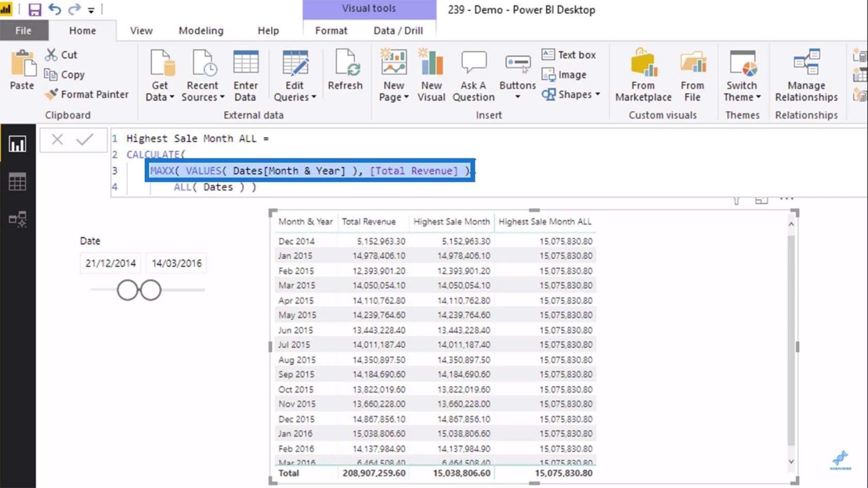
Task: Redo the last action
Action: (x=74, y=9)
